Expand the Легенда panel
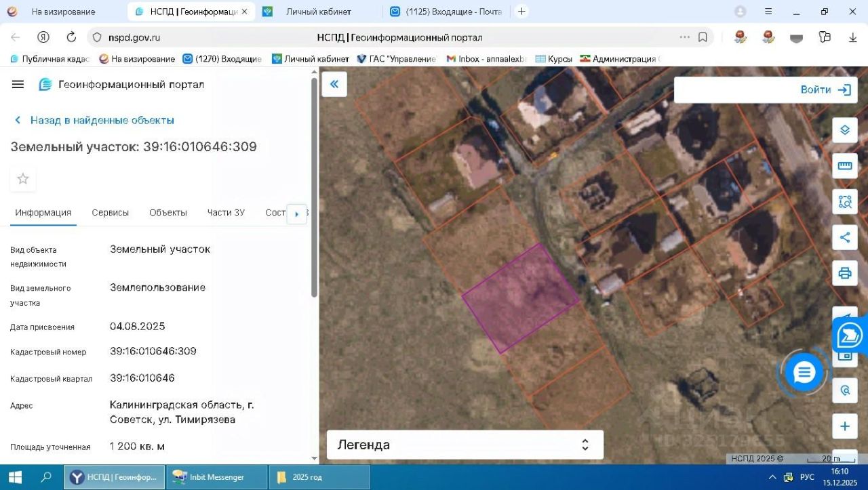Viewport: 868px width, 490px height. [x=465, y=445]
